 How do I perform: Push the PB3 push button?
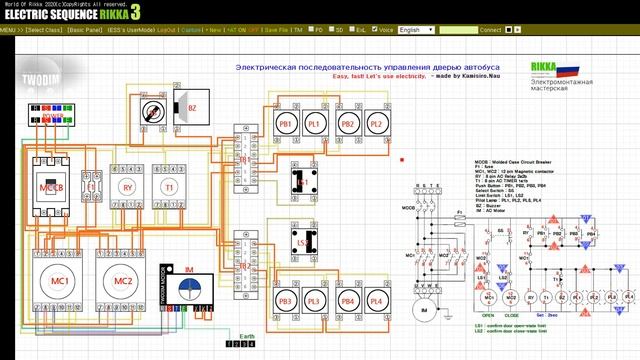(286, 301)
